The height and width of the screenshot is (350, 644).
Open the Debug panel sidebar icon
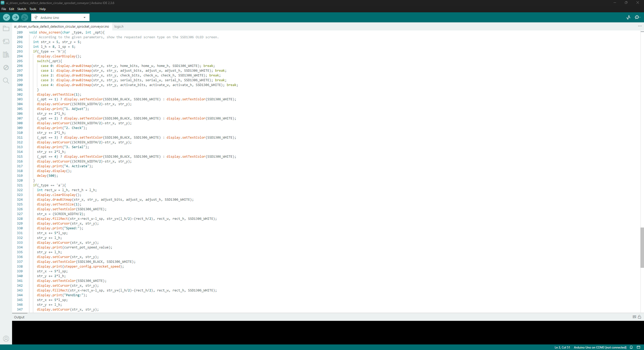click(x=6, y=68)
